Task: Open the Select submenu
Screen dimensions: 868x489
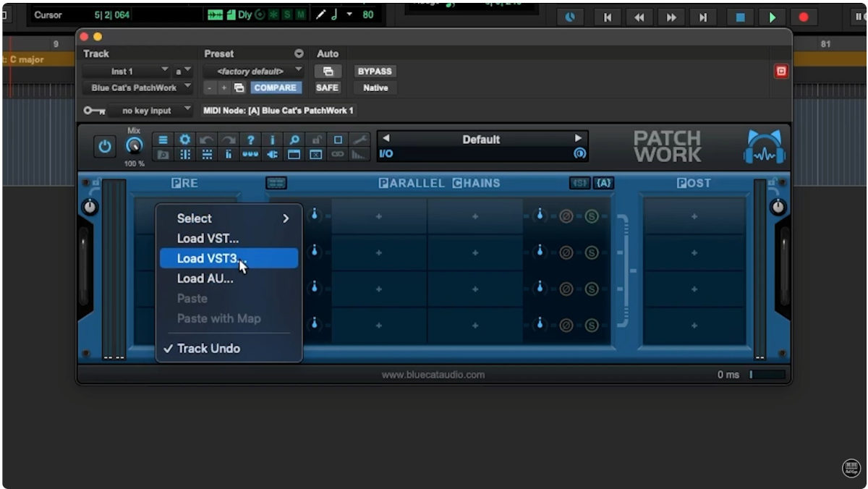Action: [231, 218]
